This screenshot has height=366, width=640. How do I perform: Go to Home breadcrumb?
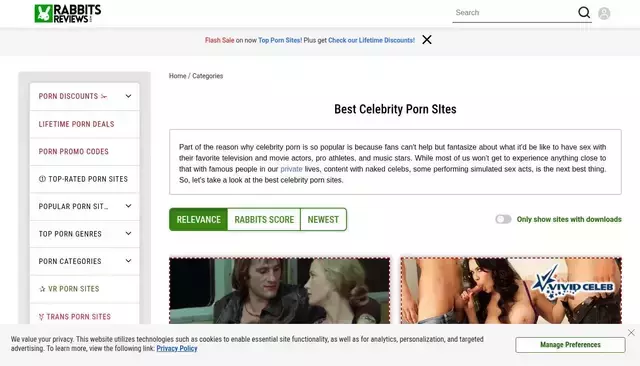coord(178,76)
